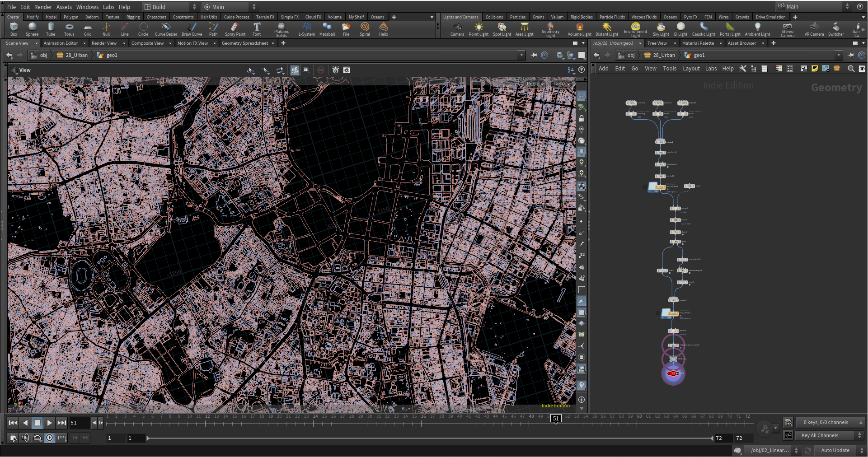
Task: Create a Point Light
Action: click(479, 29)
